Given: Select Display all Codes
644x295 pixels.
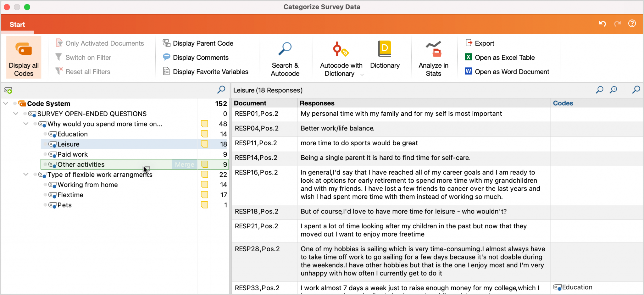Looking at the screenshot, I should 24,57.
